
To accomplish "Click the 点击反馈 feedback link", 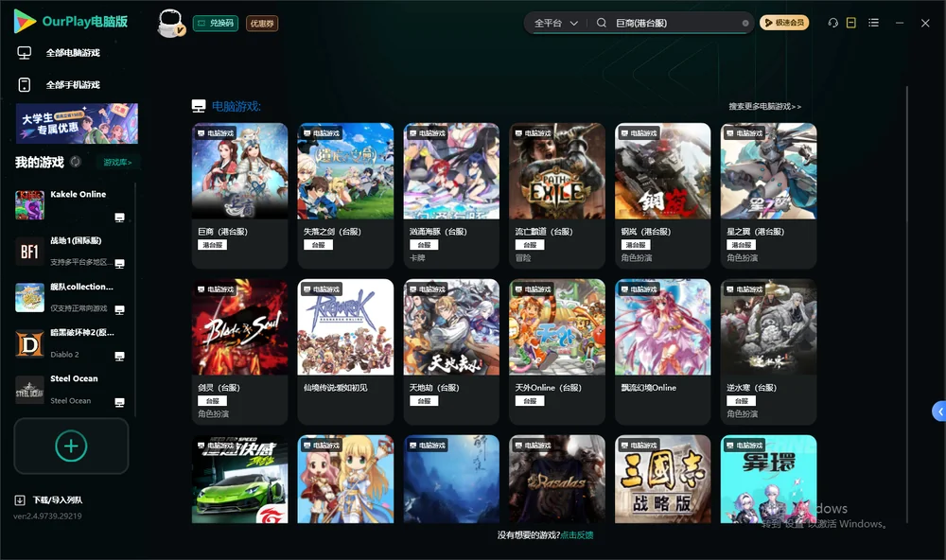I will (x=577, y=535).
